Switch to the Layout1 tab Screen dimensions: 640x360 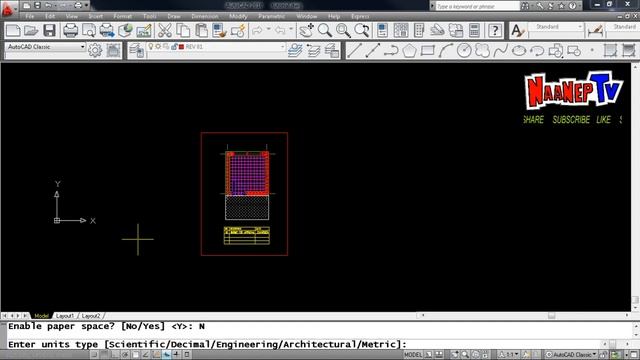(x=65, y=316)
